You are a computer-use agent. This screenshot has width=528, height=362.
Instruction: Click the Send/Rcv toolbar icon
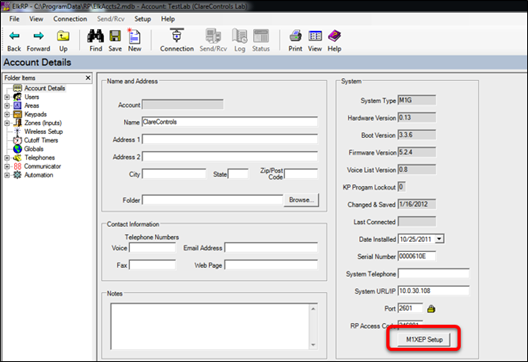click(x=213, y=36)
